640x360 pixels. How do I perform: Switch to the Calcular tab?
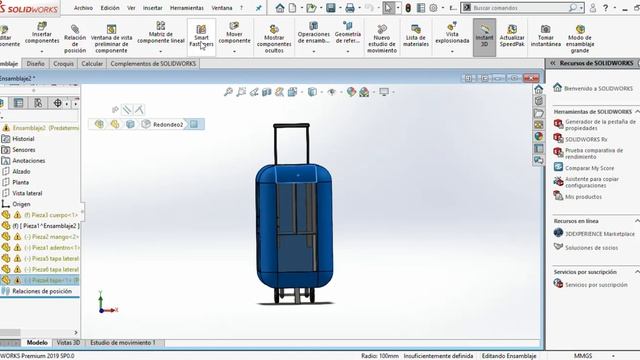click(x=92, y=64)
